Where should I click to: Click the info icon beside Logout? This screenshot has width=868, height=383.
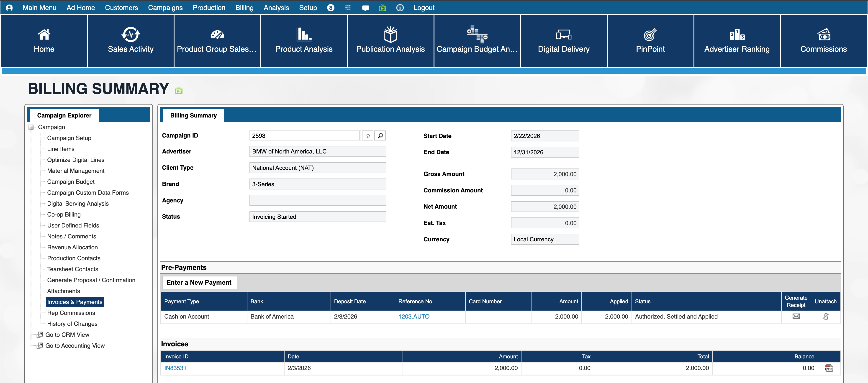click(x=400, y=8)
